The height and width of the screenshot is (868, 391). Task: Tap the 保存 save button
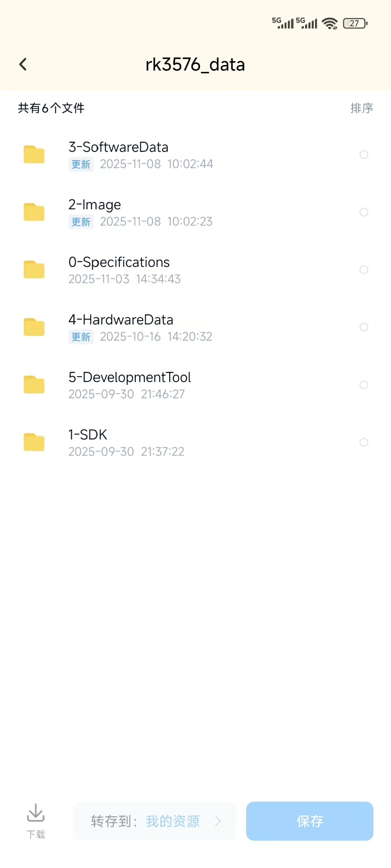point(310,821)
